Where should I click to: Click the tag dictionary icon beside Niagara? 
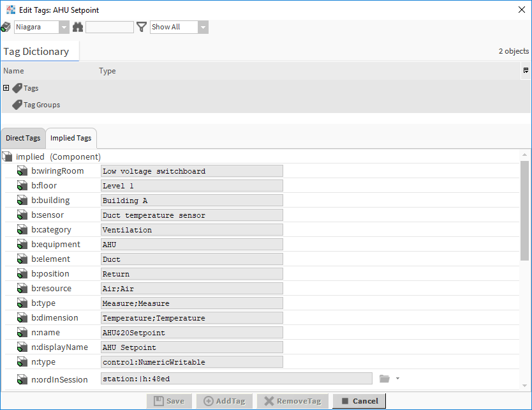click(6, 27)
